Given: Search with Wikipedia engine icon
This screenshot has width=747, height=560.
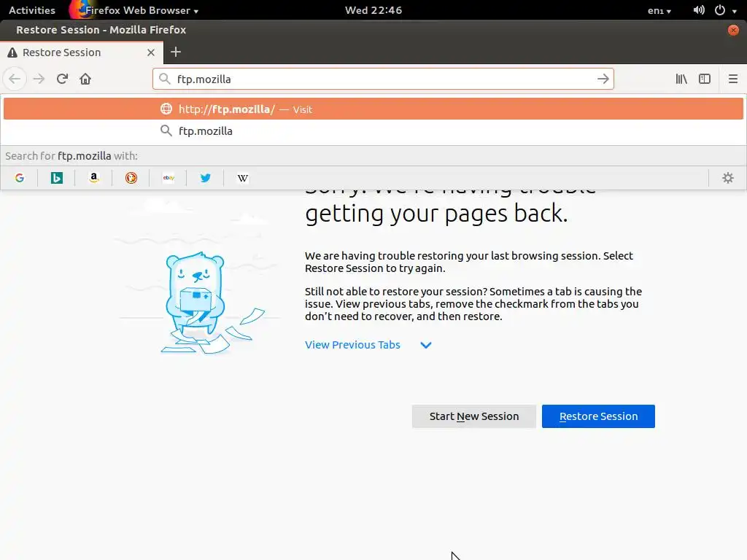Looking at the screenshot, I should click(x=242, y=178).
